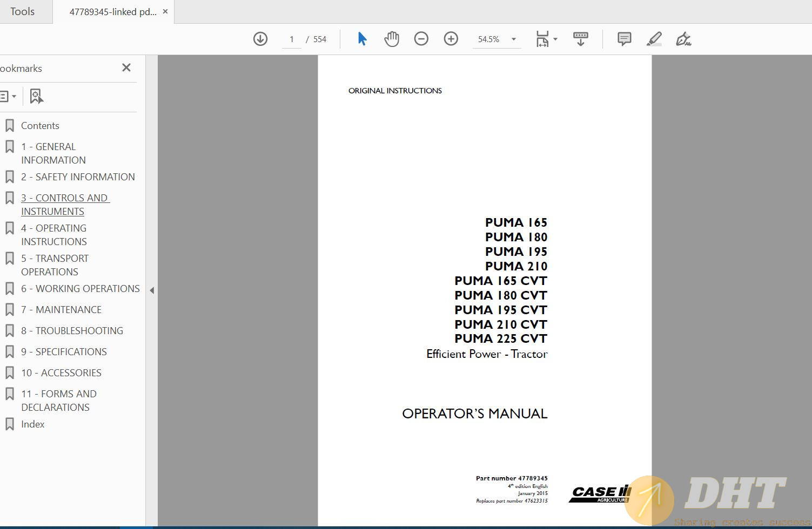The image size is (812, 529).
Task: Open the sign document tool
Action: coord(683,39)
